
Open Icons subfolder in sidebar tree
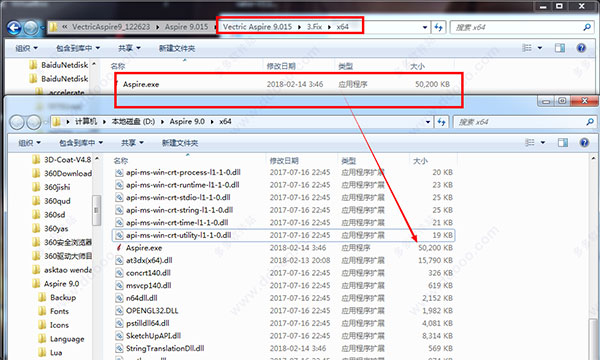(x=54, y=325)
